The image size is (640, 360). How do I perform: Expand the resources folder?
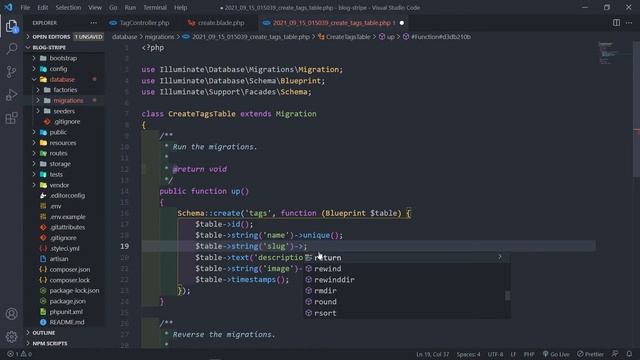(x=65, y=143)
